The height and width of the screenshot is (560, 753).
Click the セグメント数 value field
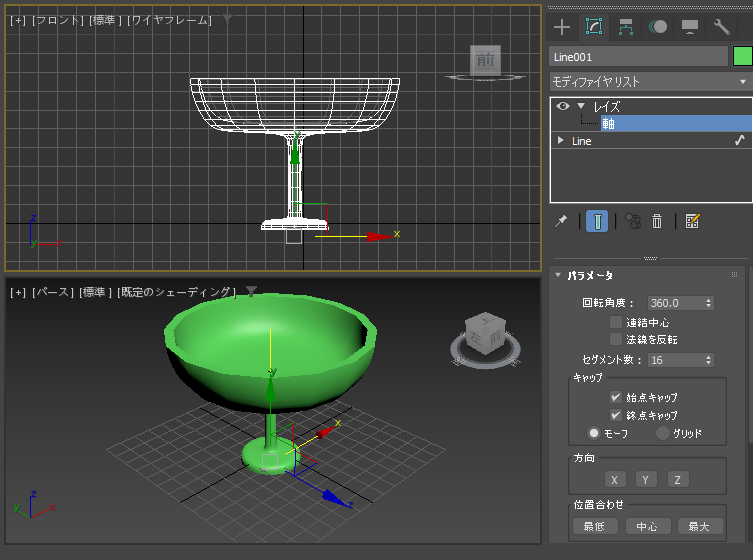tap(675, 360)
